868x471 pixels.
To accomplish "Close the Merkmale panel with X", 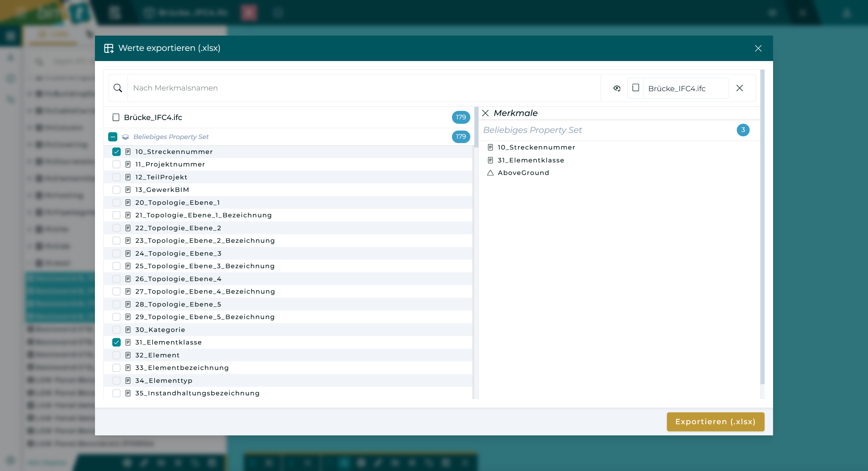I will click(x=485, y=113).
